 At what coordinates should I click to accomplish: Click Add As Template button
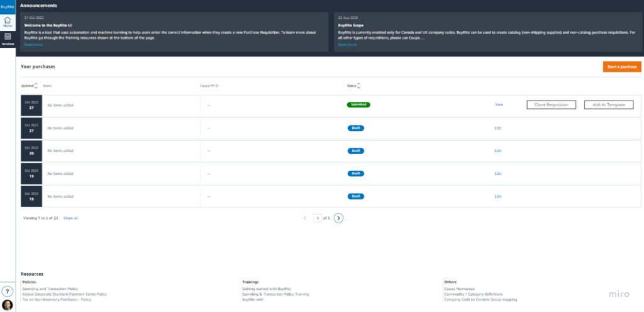click(x=608, y=105)
